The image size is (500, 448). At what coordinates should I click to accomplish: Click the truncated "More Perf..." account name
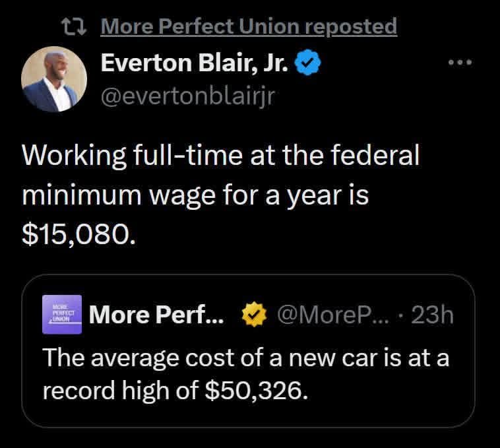point(157,315)
